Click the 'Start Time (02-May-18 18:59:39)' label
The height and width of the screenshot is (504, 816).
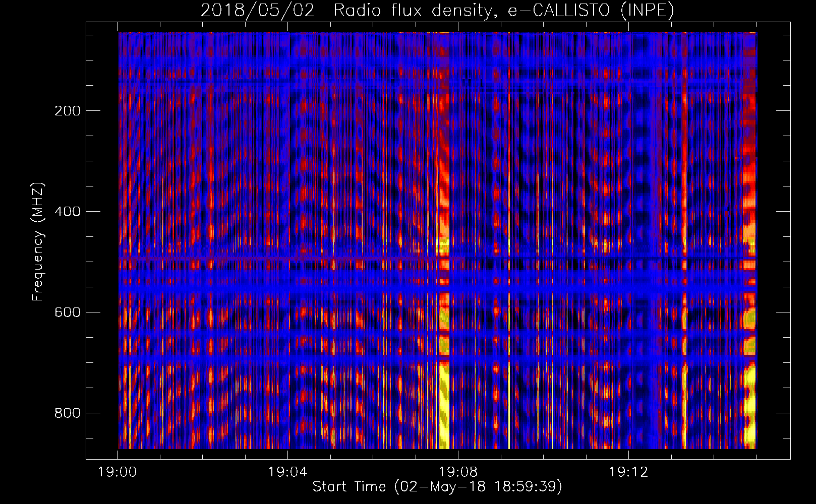(x=437, y=486)
